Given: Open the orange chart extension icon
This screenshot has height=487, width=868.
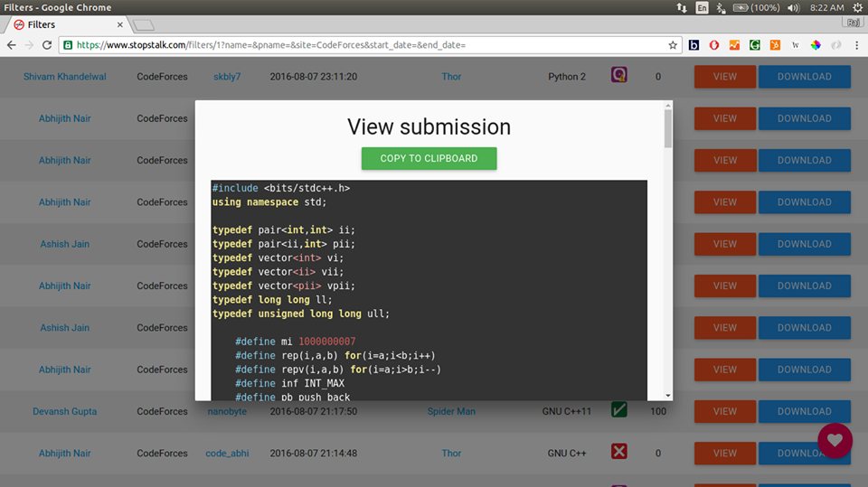Looking at the screenshot, I should pyautogui.click(x=734, y=45).
